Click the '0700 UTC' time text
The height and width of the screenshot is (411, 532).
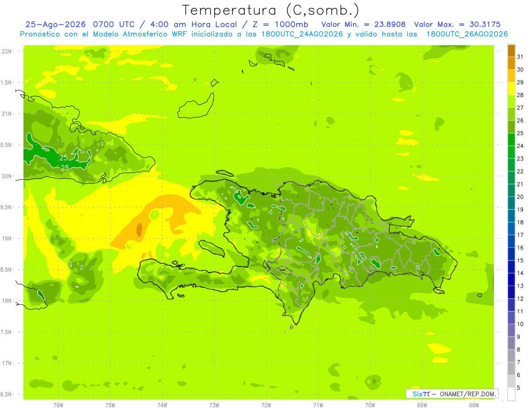click(114, 24)
